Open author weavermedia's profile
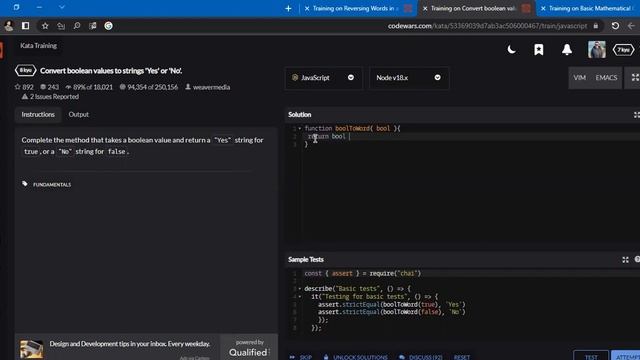 click(x=207, y=87)
